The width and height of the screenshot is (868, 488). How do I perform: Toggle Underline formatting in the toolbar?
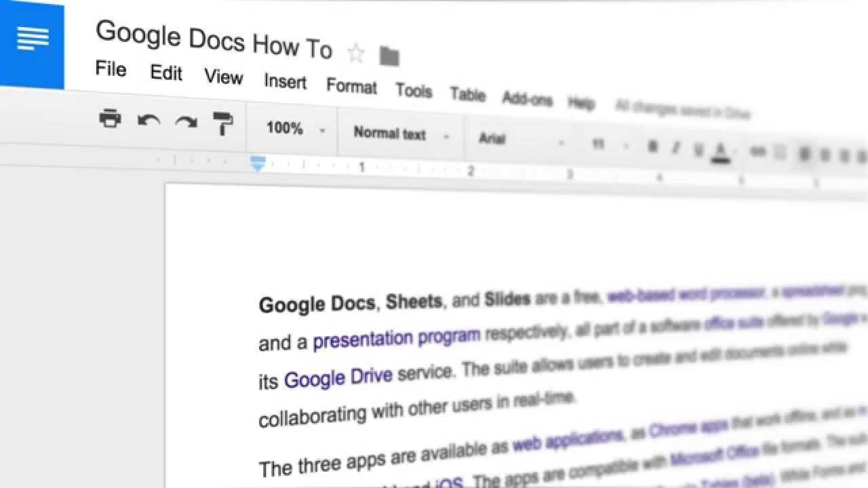click(698, 149)
